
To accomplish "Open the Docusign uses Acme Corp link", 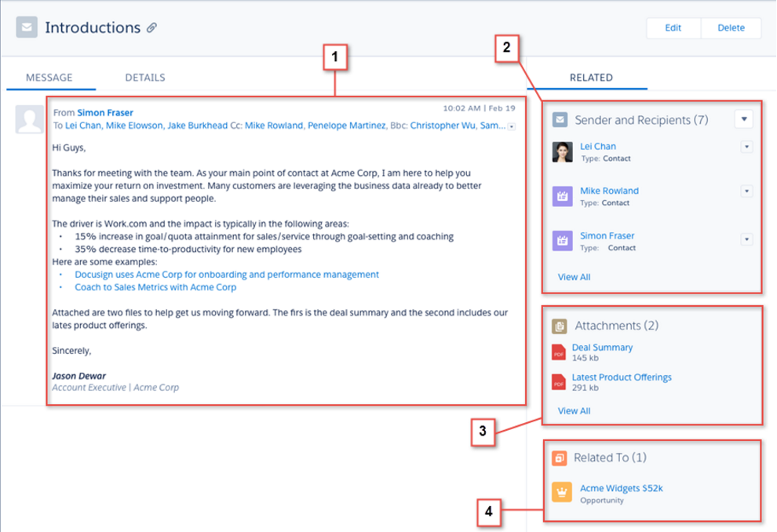I will click(227, 275).
